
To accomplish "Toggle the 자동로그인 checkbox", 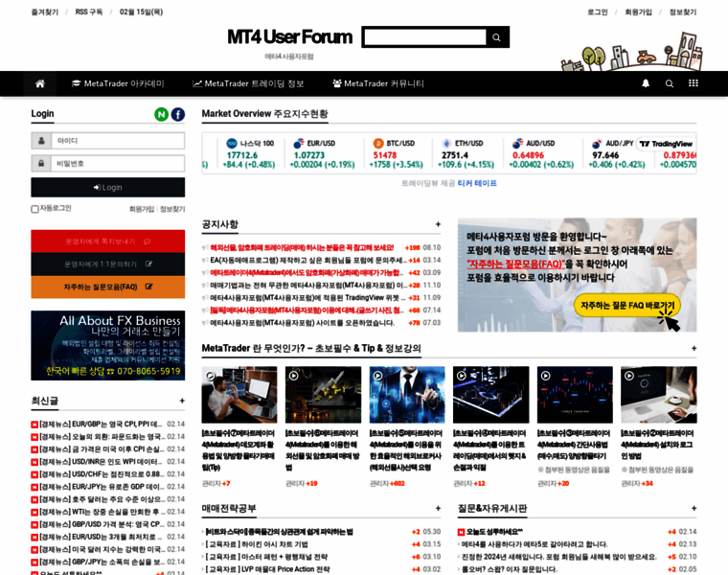I will click(x=34, y=209).
